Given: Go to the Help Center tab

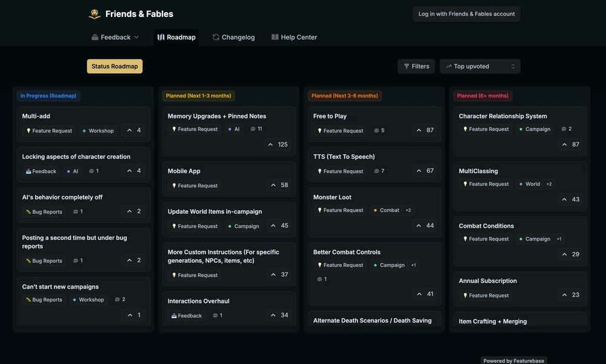Looking at the screenshot, I should [x=295, y=38].
